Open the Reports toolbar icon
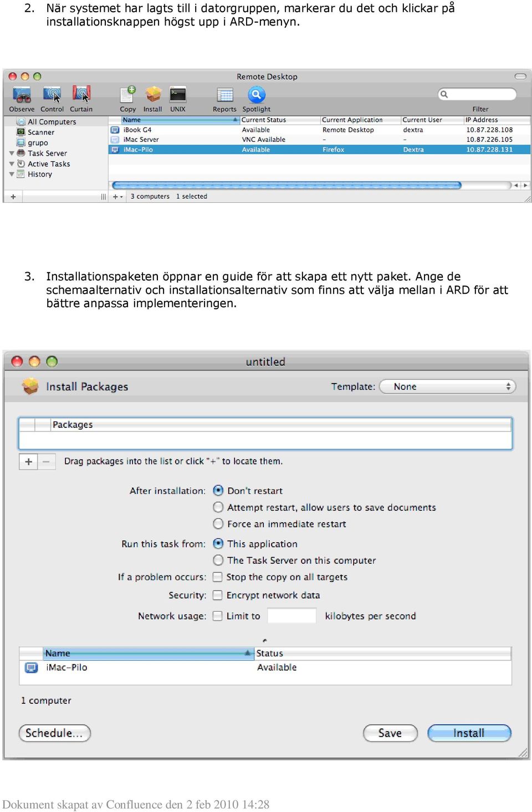The height and width of the screenshot is (812, 532). click(225, 95)
